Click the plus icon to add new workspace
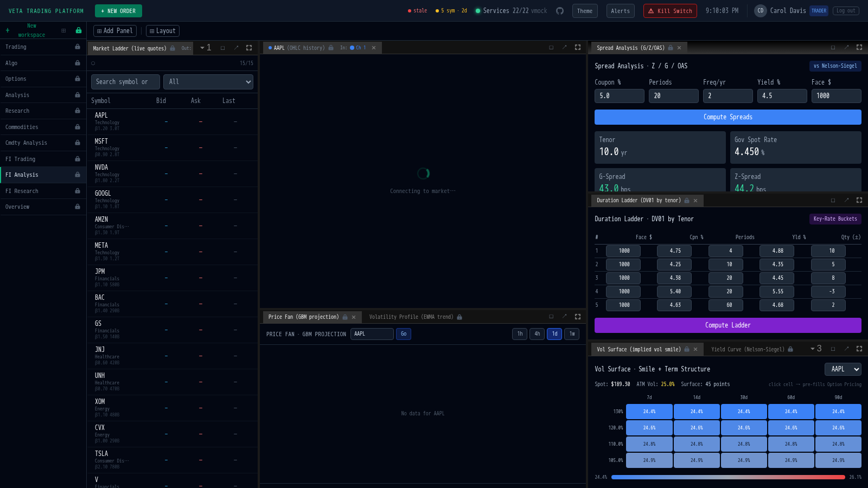Viewport: 868px width, 488px height. tap(8, 30)
